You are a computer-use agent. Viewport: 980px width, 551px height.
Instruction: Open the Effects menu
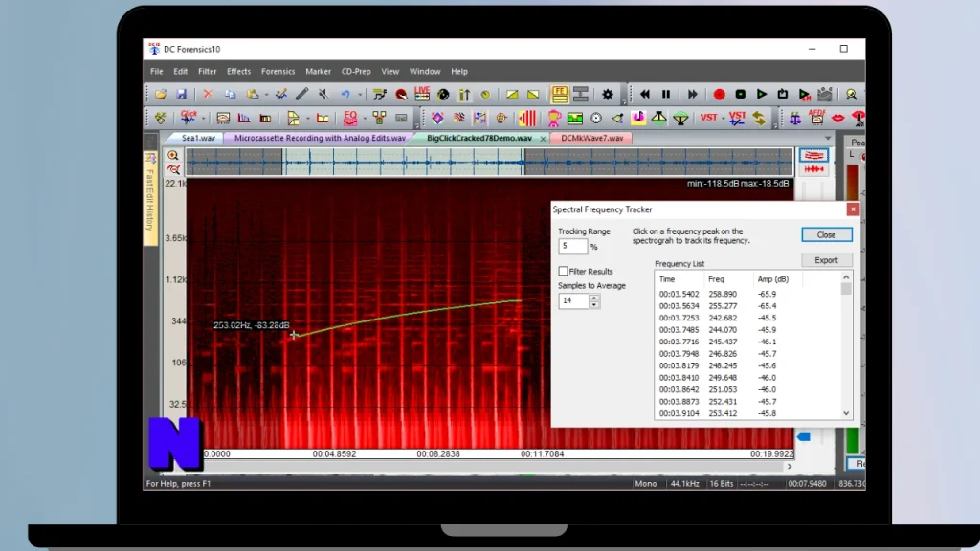[x=238, y=71]
